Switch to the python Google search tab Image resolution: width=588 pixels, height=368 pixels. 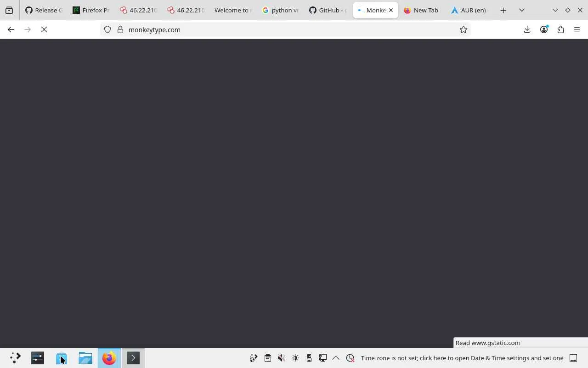(280, 10)
